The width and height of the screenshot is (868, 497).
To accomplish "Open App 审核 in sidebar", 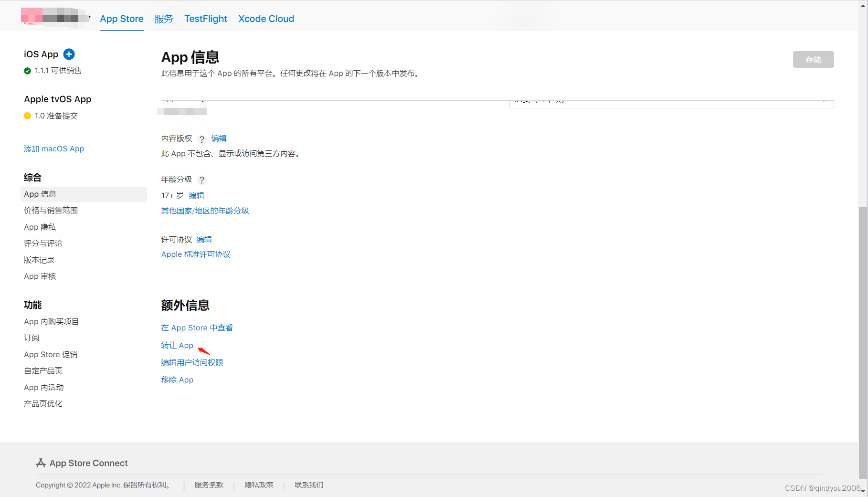I will point(40,276).
